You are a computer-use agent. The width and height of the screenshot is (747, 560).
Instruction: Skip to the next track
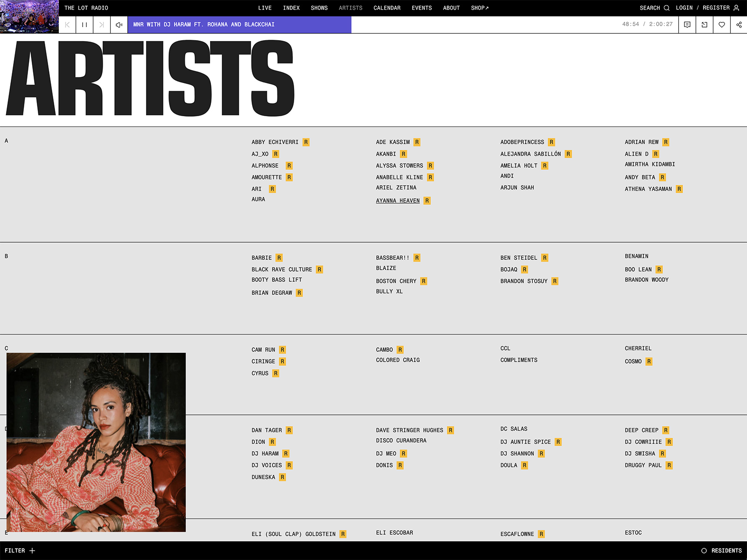click(x=101, y=25)
